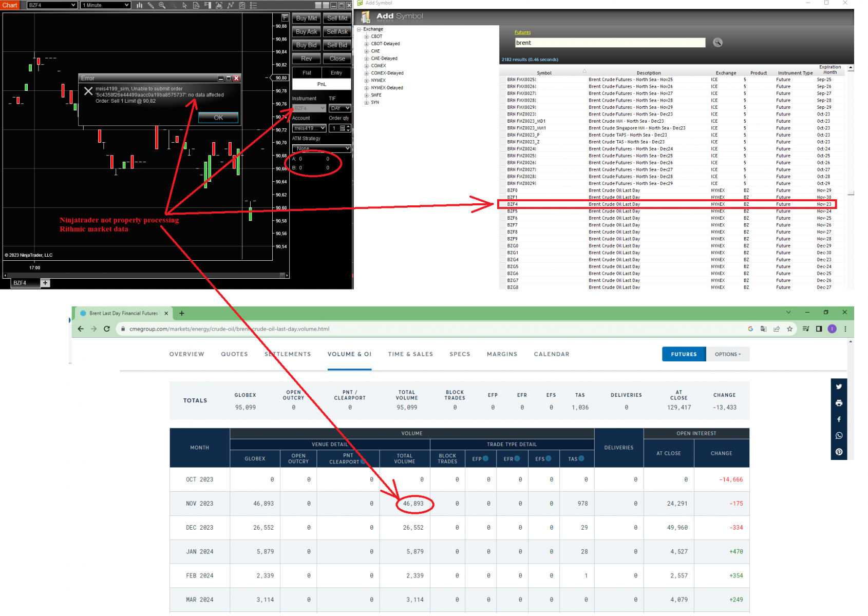Expand the NYMEX exchange node
The image size is (868, 616).
[367, 81]
